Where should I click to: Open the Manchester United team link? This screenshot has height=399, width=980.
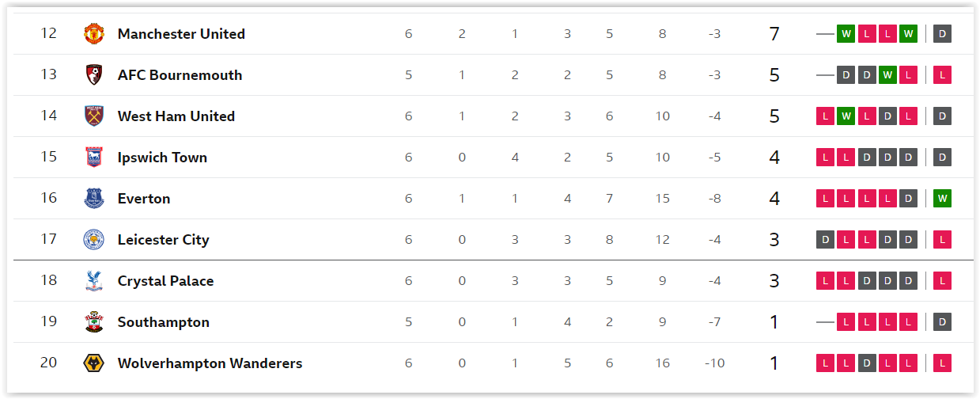(181, 34)
